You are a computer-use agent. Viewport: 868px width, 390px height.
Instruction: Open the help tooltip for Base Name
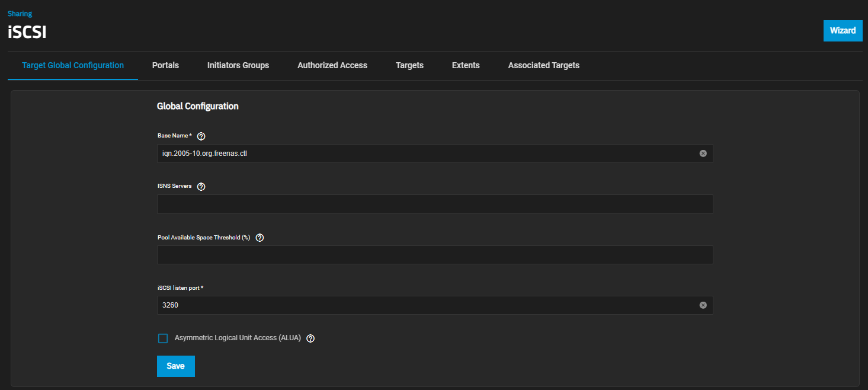[x=201, y=136]
